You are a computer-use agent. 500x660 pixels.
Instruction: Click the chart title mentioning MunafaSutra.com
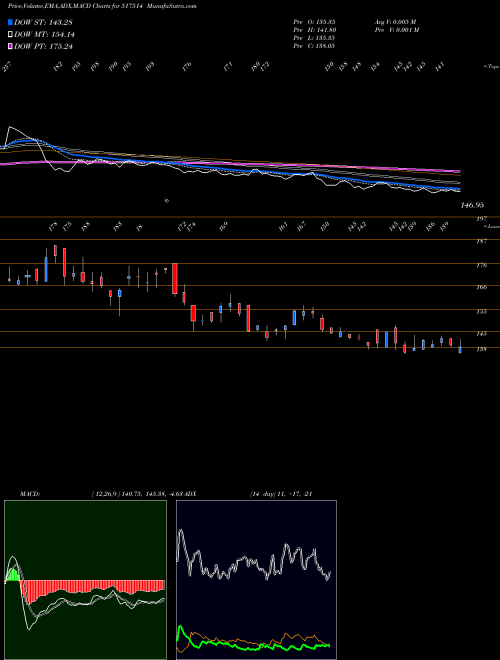102,6
